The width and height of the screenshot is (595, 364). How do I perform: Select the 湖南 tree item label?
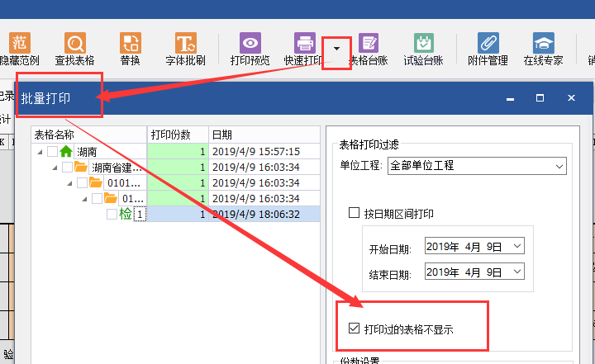click(x=87, y=152)
